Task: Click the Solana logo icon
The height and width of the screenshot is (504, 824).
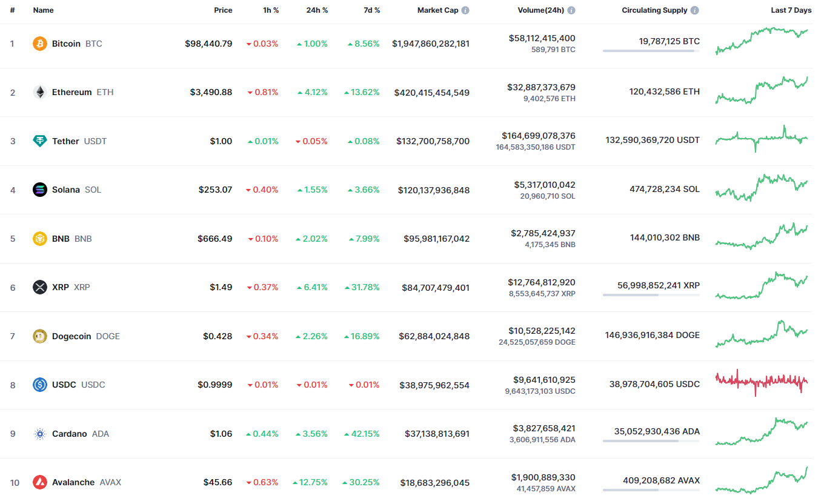Action: pos(40,190)
